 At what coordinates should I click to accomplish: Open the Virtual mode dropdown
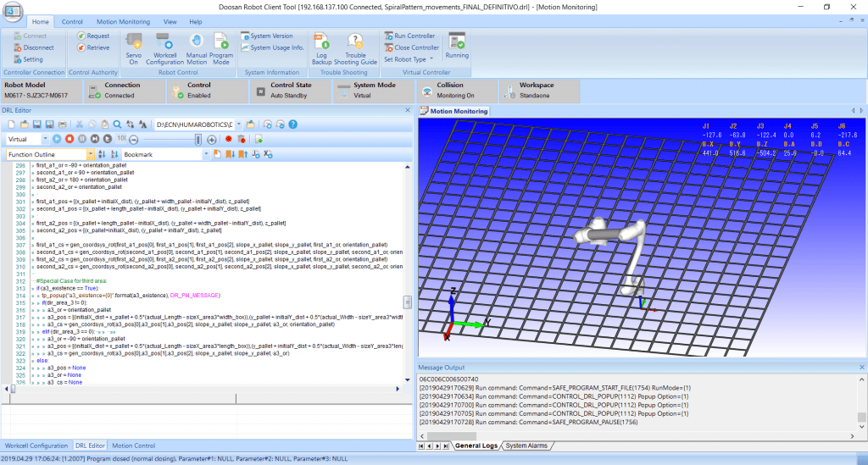46,139
